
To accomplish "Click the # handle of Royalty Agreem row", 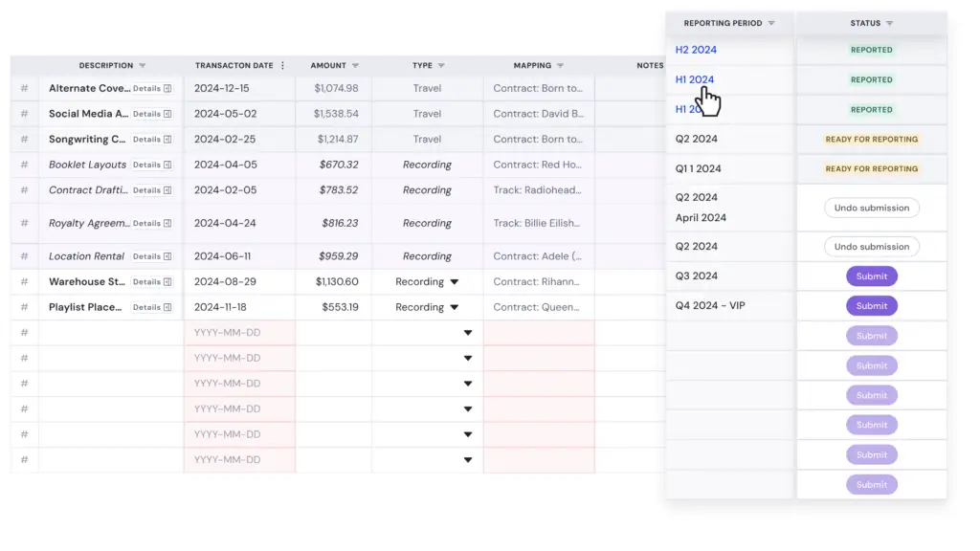I will [24, 223].
